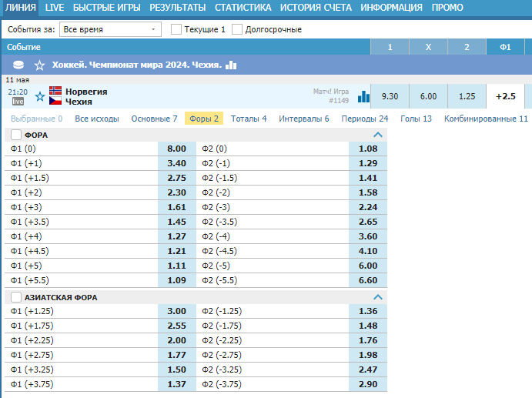Pick Ф1 (+3.5) odds 1.45
The width and height of the screenshot is (532, 398).
coord(177,222)
